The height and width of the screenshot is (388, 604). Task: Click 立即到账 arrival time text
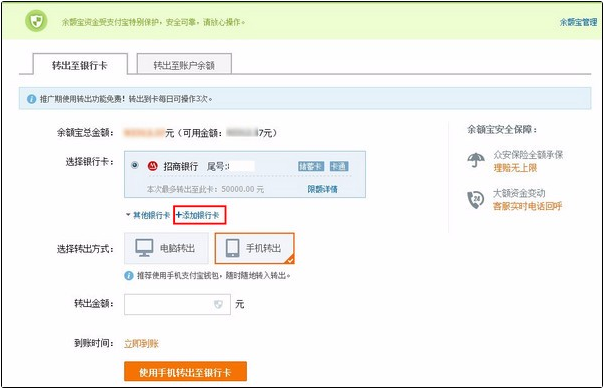click(x=141, y=344)
